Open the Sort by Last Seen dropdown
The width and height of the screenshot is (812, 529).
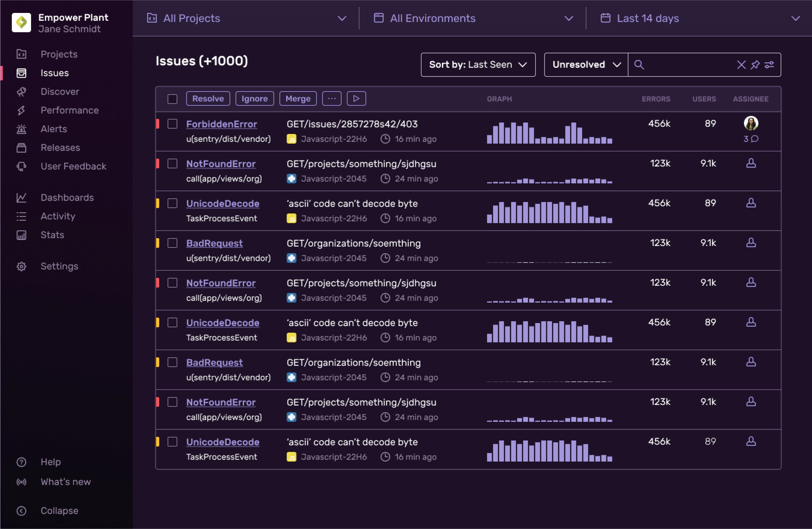coord(478,64)
